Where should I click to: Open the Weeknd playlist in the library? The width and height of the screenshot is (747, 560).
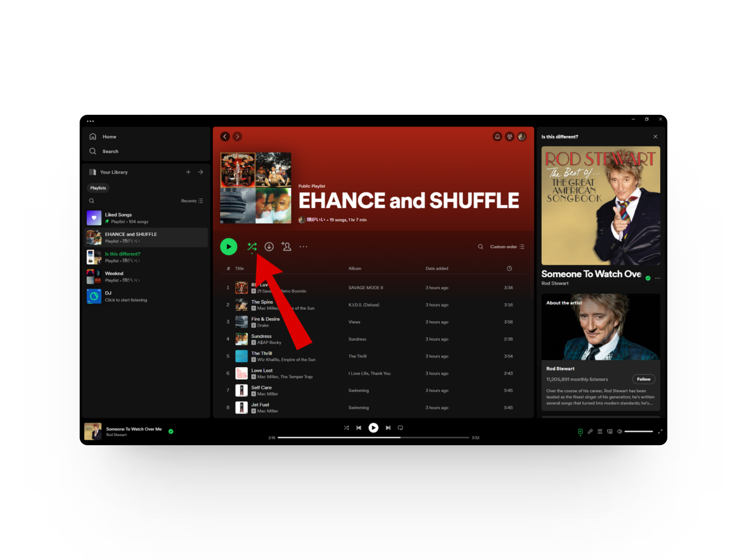point(114,276)
